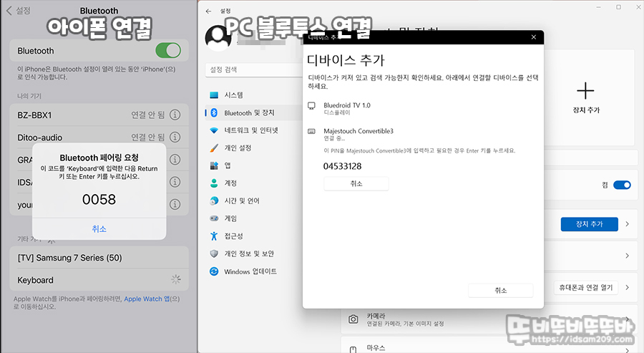Focus the 설정 검색 search box

pyautogui.click(x=254, y=70)
